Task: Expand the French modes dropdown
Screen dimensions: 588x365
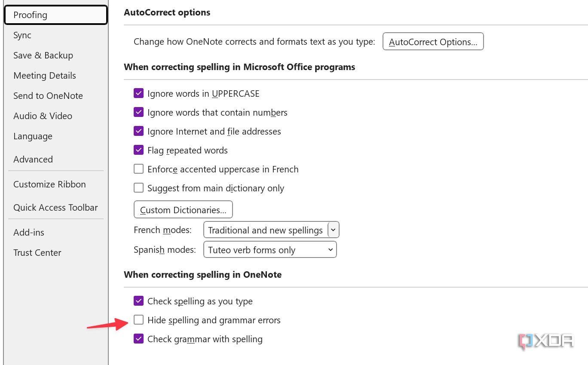Action: click(333, 230)
